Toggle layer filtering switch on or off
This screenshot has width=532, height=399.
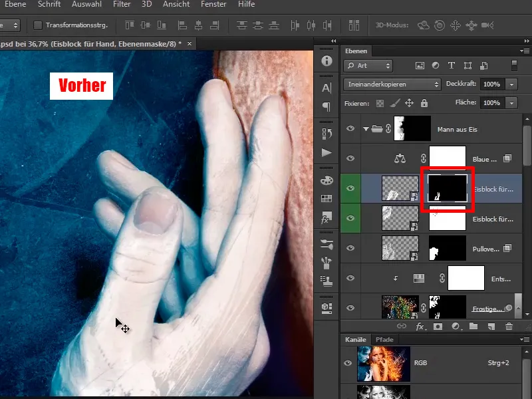point(514,65)
